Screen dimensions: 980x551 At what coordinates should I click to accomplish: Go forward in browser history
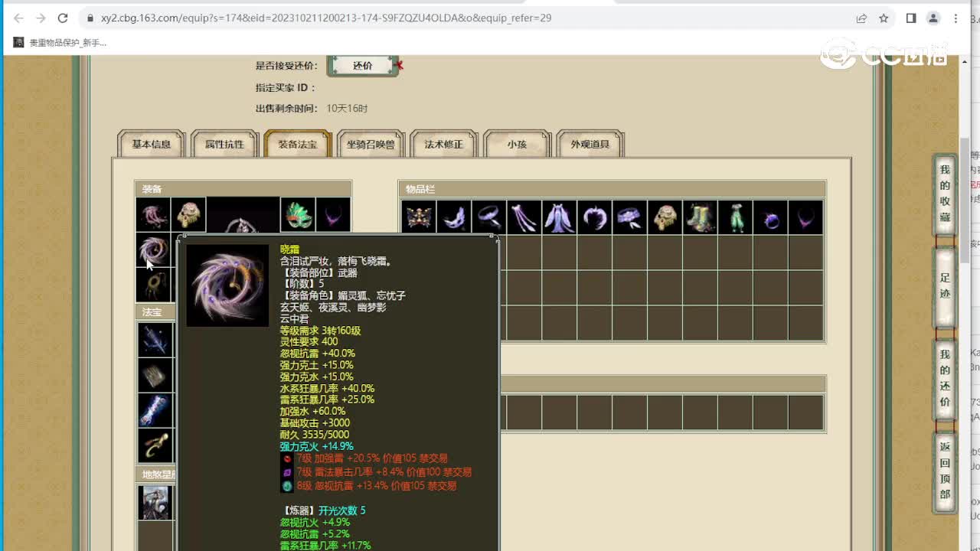(x=41, y=18)
